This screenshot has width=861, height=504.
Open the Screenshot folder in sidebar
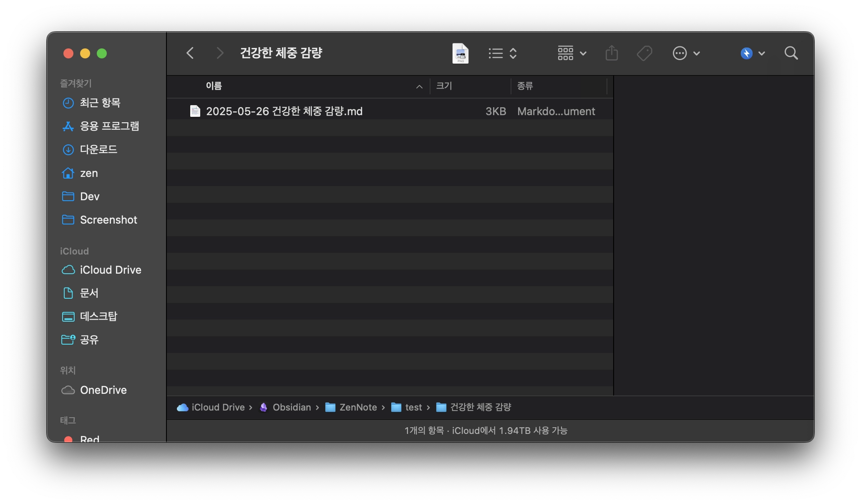point(108,220)
